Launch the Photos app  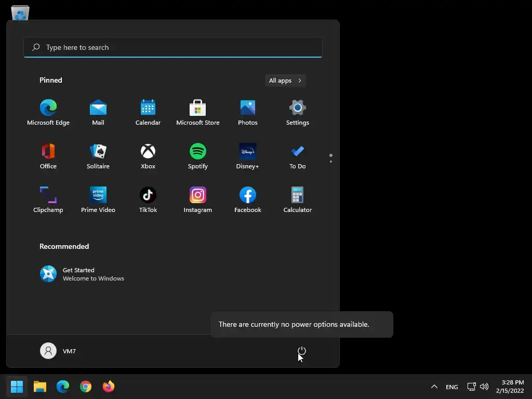click(x=248, y=113)
